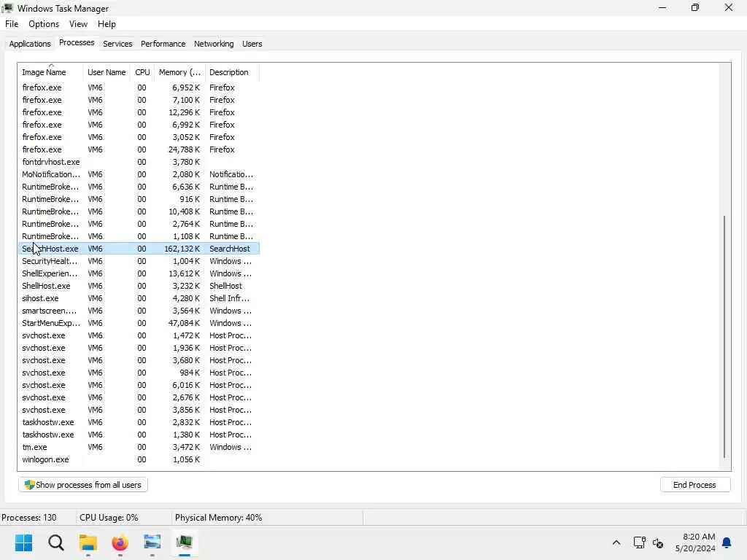Open the File menu
The image size is (747, 560).
pyautogui.click(x=12, y=24)
